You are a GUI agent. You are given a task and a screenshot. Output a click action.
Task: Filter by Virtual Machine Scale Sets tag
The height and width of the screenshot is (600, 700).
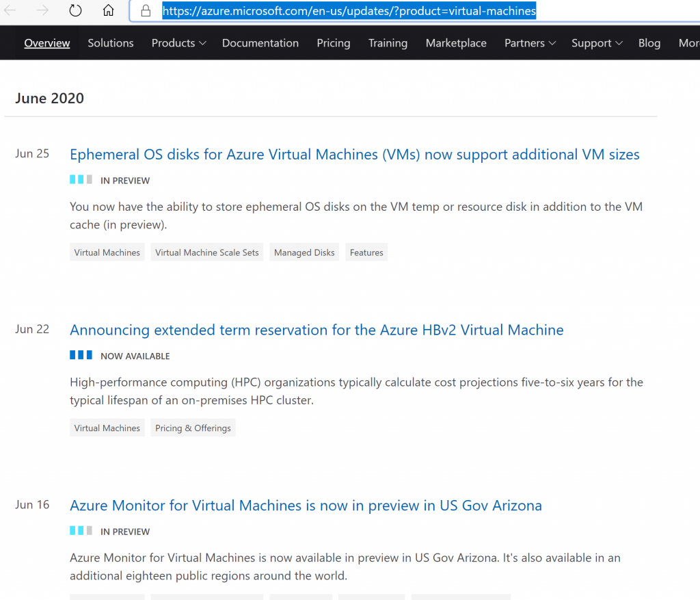pyautogui.click(x=207, y=252)
